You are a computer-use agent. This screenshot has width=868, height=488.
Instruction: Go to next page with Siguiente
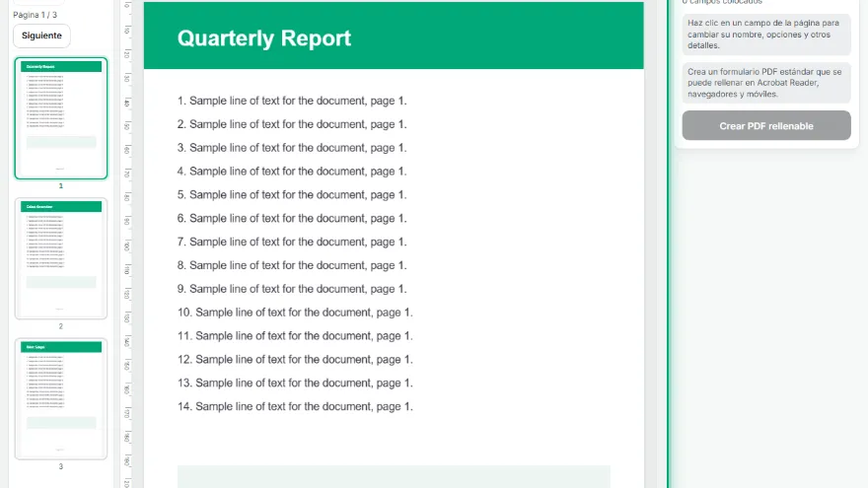click(41, 35)
